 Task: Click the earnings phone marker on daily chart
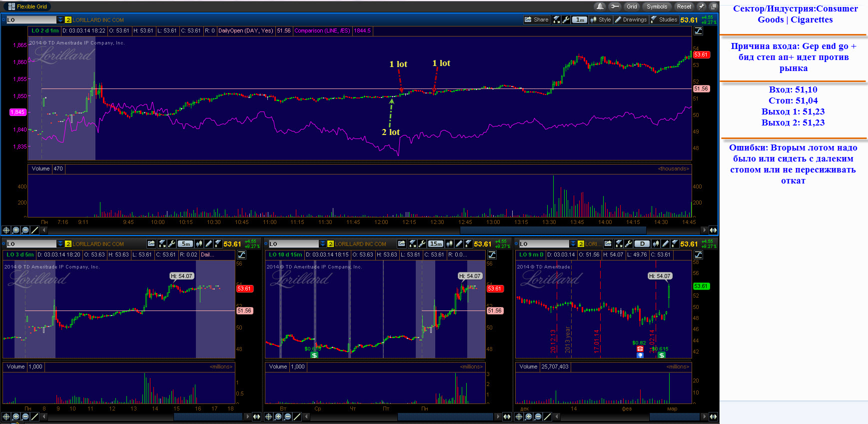coord(640,349)
